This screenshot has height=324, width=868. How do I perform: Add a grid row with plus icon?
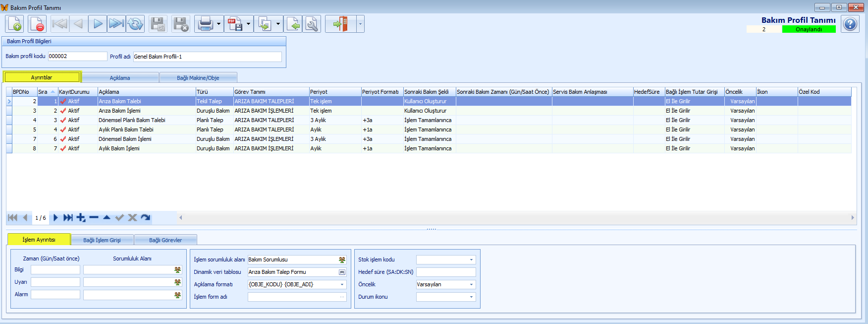point(81,218)
